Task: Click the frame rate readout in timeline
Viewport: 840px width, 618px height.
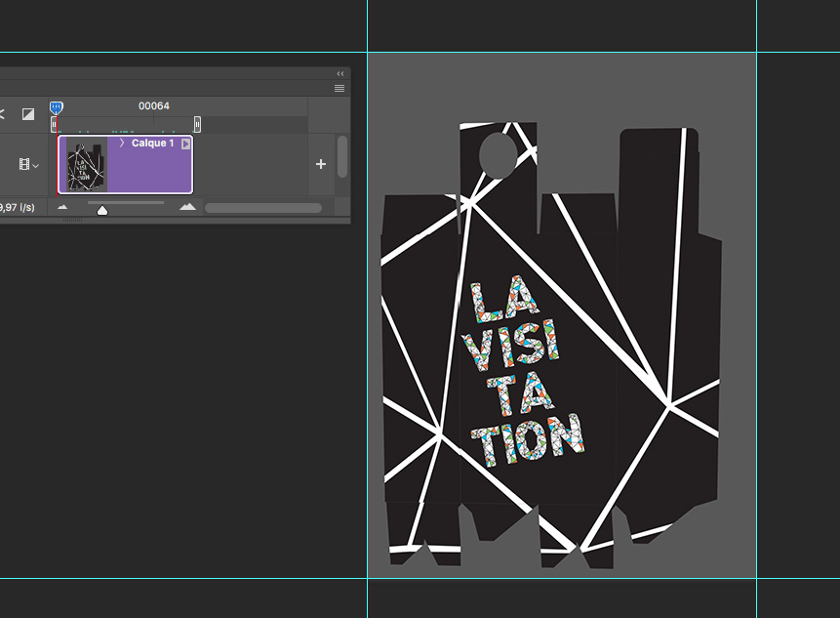Action: pos(18,207)
